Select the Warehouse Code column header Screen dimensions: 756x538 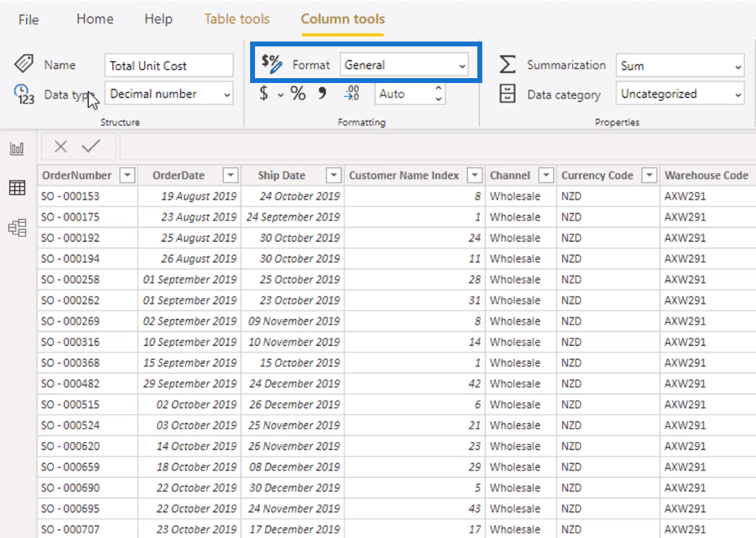pyautogui.click(x=706, y=175)
